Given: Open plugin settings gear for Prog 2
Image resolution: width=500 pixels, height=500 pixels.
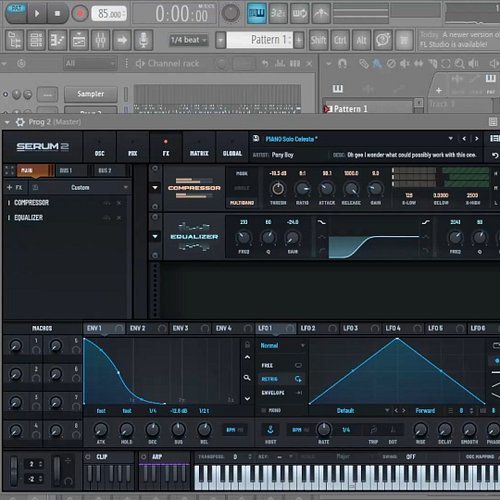Looking at the screenshot, I should pyautogui.click(x=20, y=122).
